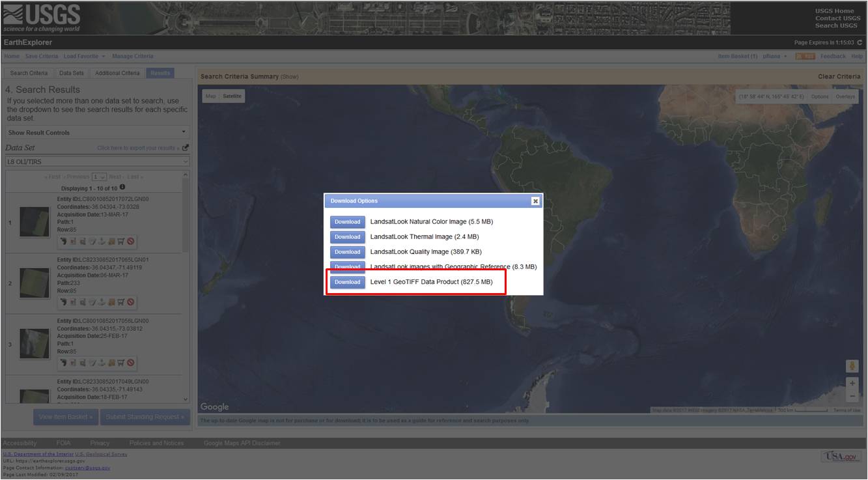Switch map to Satellite view
This screenshot has height=480, width=868.
[232, 96]
